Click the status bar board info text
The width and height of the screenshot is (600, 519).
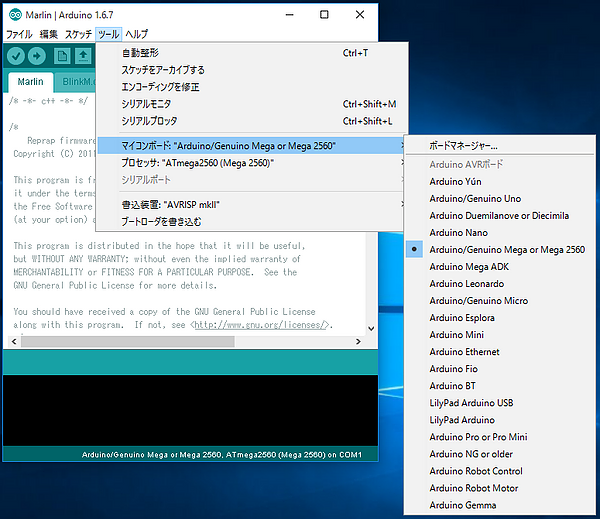[x=222, y=455]
